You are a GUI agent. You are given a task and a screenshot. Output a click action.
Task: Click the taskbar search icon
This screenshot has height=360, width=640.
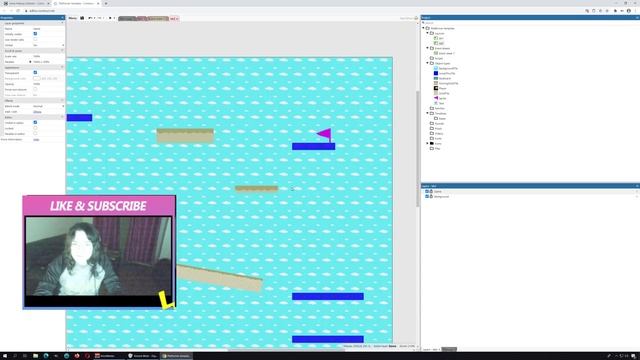tap(15, 356)
